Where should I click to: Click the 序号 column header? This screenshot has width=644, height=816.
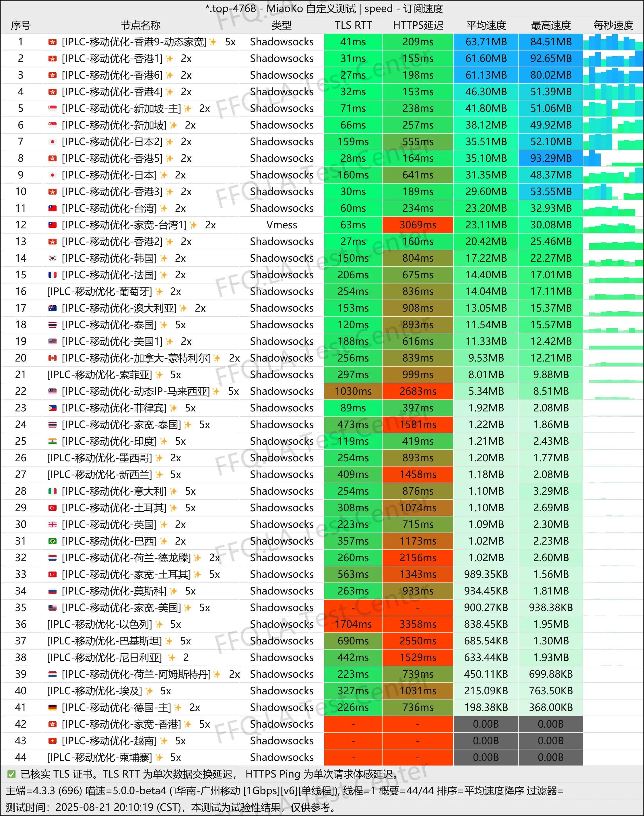[21, 25]
